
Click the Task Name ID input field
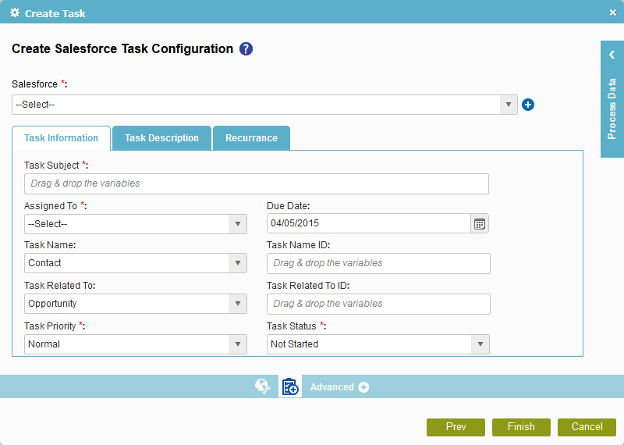(378, 263)
